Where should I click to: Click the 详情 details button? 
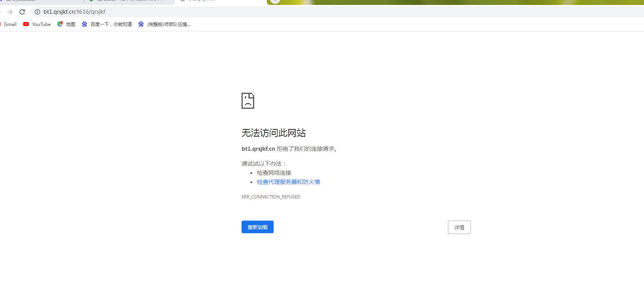(x=459, y=227)
